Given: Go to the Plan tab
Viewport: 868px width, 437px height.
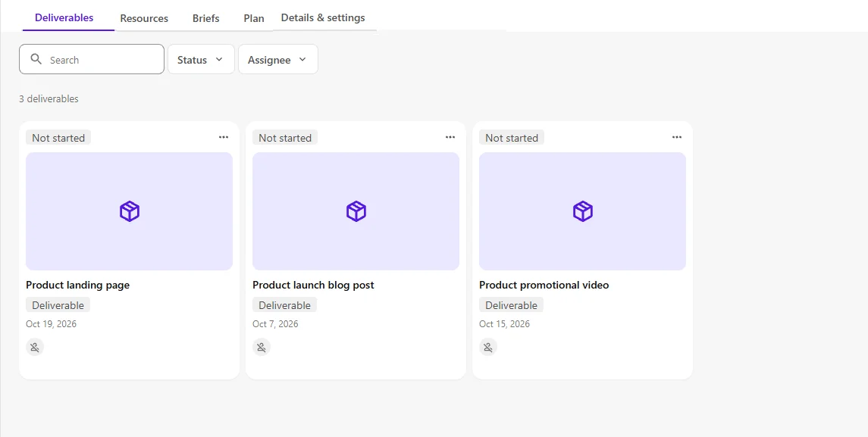Looking at the screenshot, I should [x=254, y=18].
